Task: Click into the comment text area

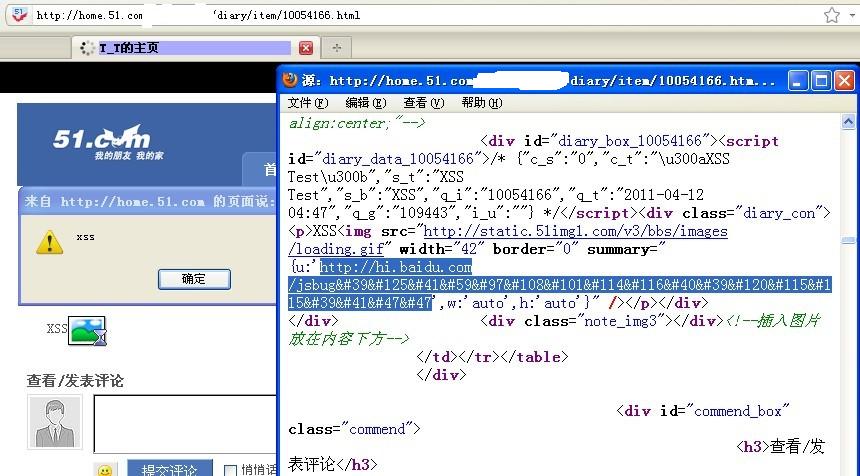Action: click(x=185, y=424)
